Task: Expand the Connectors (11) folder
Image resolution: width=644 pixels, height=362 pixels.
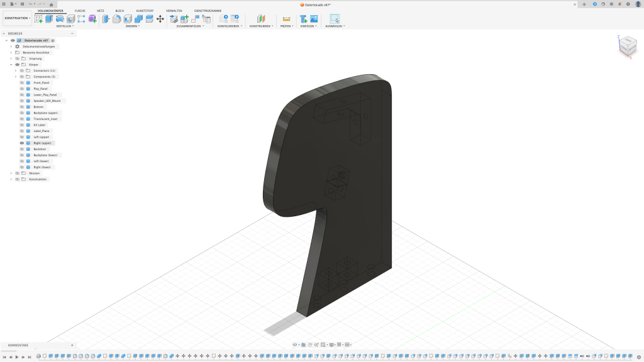Action: click(x=16, y=71)
